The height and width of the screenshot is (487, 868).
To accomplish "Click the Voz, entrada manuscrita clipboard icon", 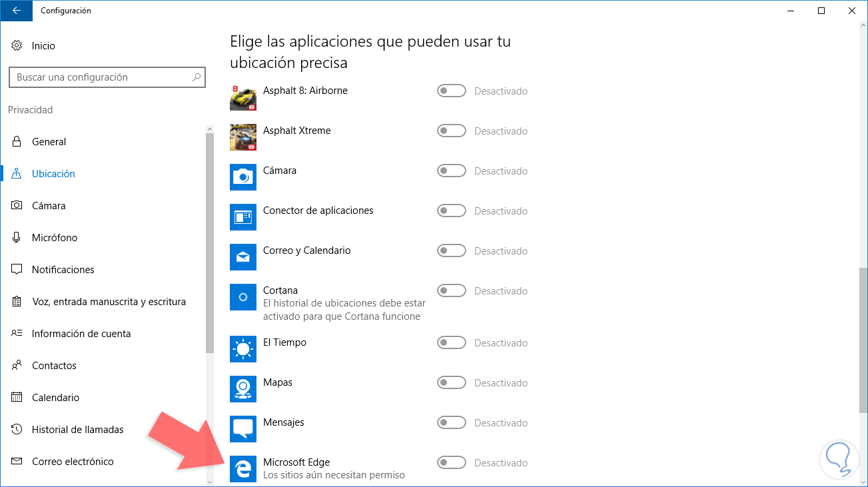I will (17, 302).
